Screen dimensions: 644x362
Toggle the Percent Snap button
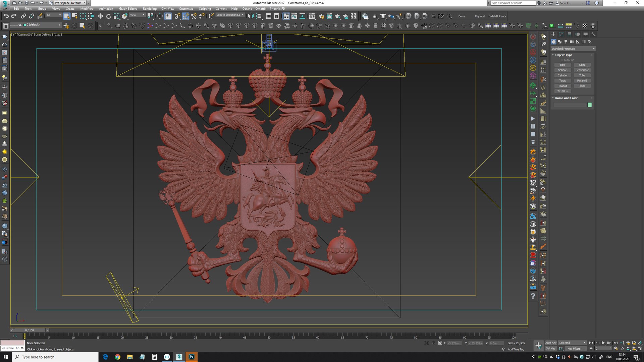point(193,16)
